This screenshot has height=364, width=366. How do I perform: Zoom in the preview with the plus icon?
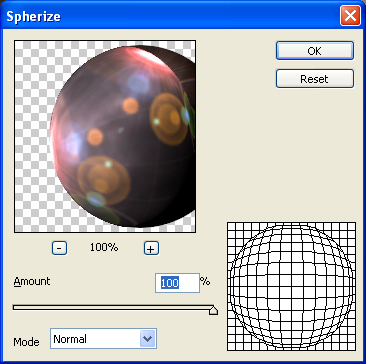[151, 248]
